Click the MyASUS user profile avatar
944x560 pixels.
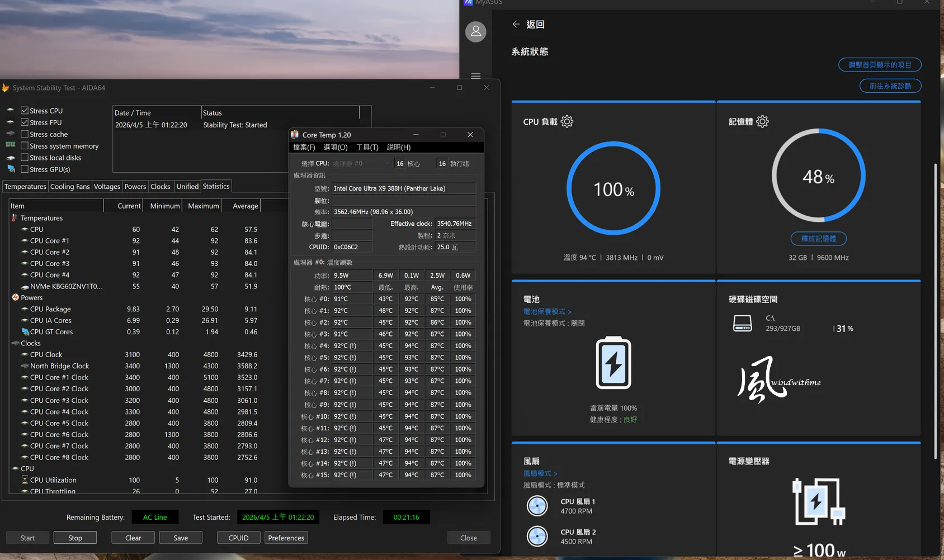tap(476, 32)
